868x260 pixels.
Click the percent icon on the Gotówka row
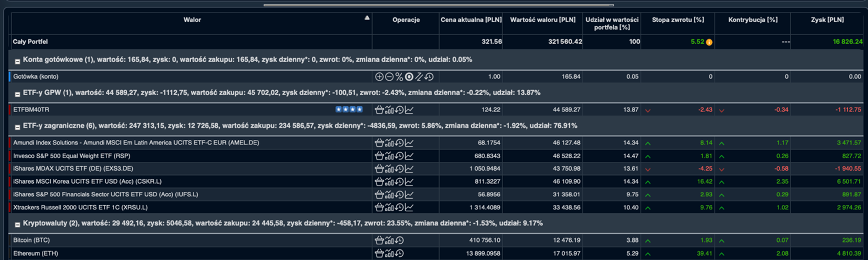click(399, 77)
